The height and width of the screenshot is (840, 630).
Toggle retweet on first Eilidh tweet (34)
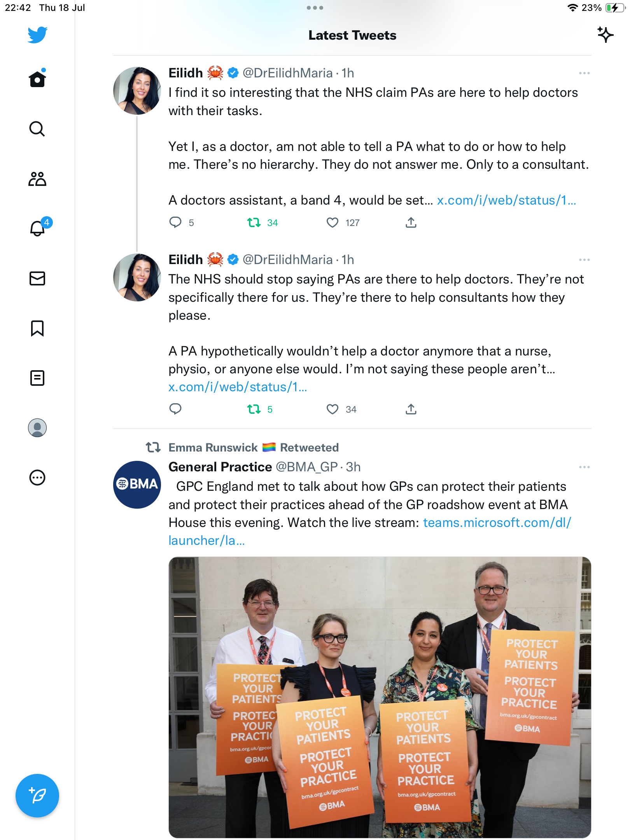pos(254,222)
